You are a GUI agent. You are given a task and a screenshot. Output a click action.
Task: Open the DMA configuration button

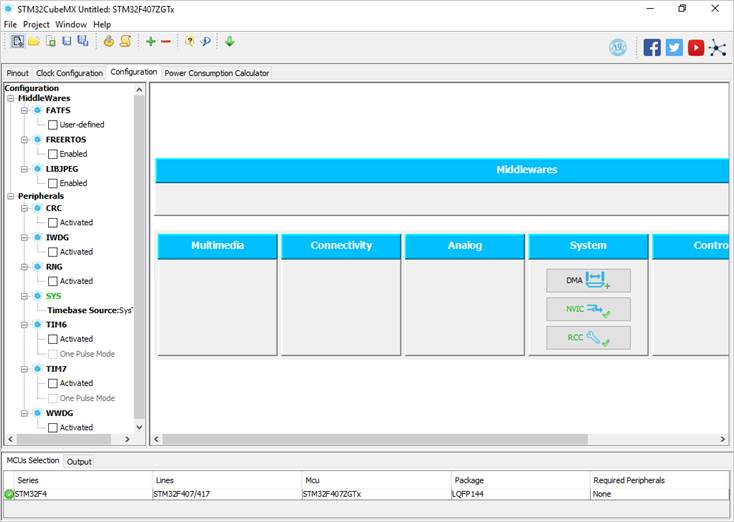click(588, 280)
